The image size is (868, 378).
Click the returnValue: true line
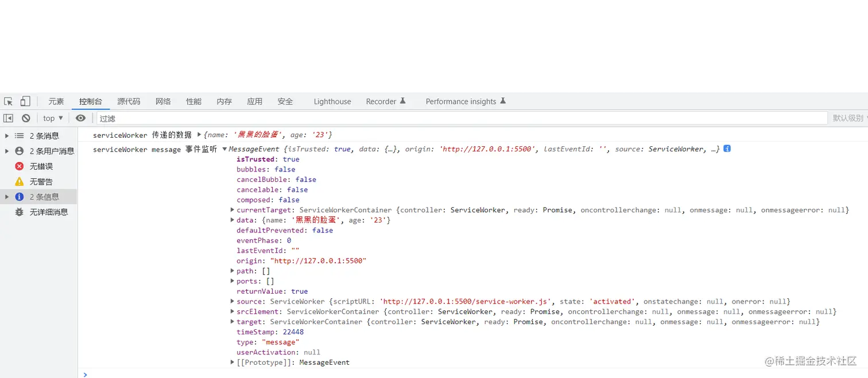(x=272, y=291)
